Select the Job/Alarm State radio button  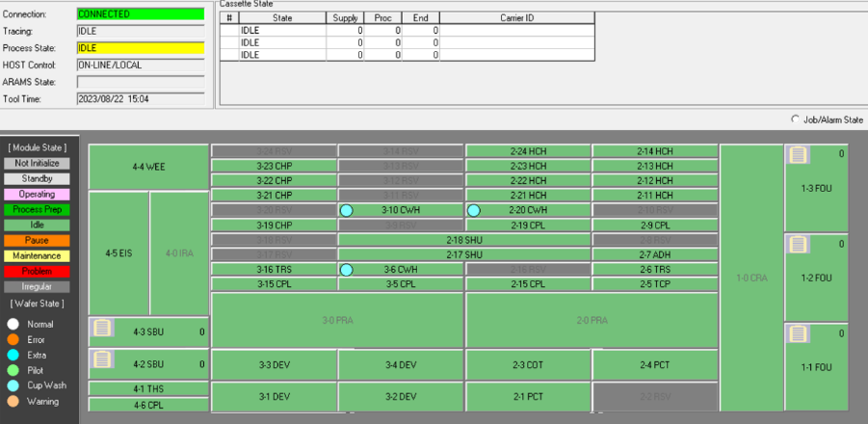coord(796,119)
